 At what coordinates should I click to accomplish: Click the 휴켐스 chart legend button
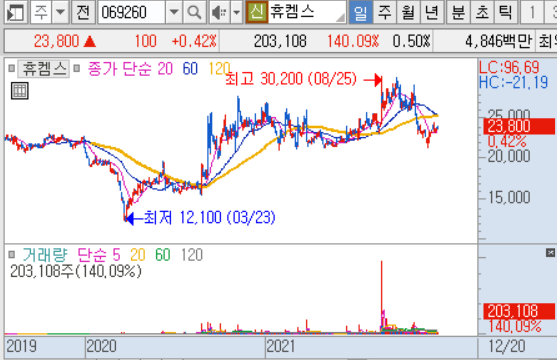(44, 68)
